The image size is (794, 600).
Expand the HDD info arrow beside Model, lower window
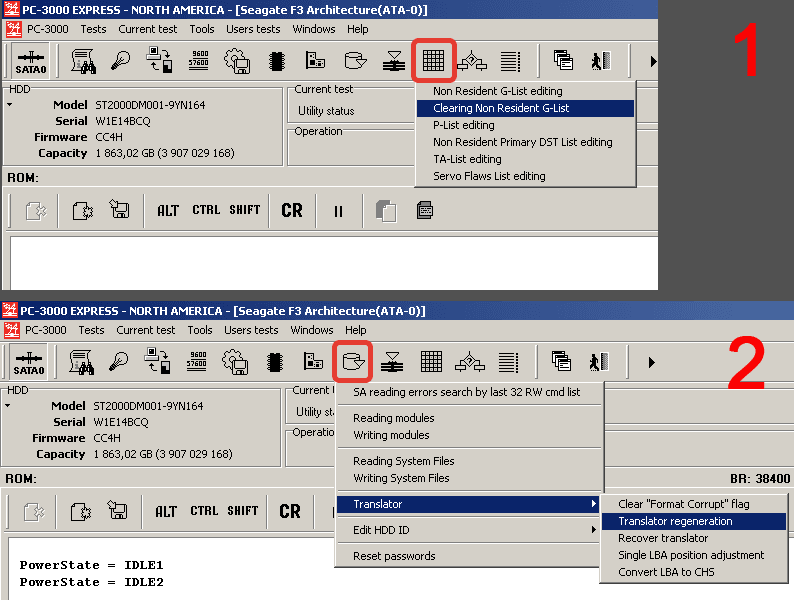coord(8,406)
